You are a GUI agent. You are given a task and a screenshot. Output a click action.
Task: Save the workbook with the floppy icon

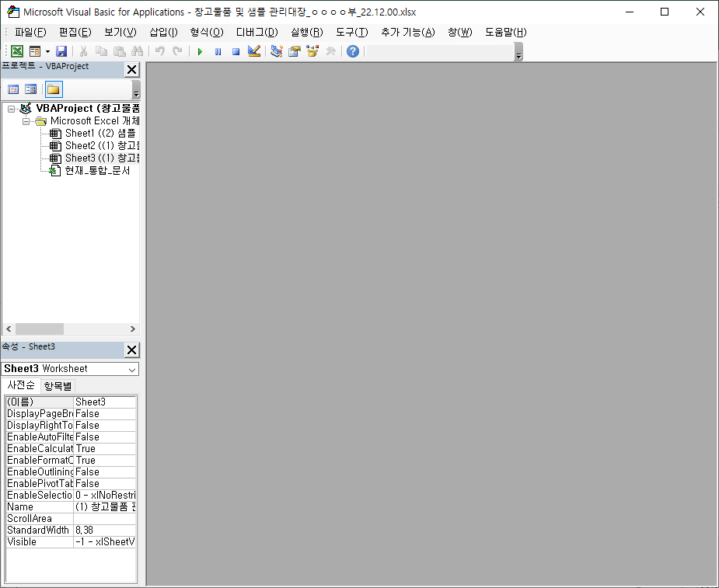[61, 51]
